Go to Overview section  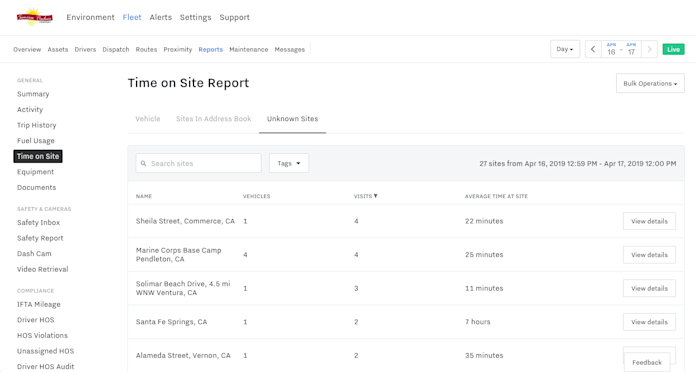[27, 49]
